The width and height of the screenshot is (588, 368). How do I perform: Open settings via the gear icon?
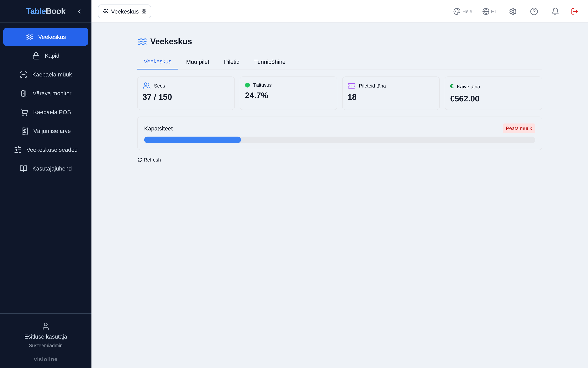pos(513,11)
